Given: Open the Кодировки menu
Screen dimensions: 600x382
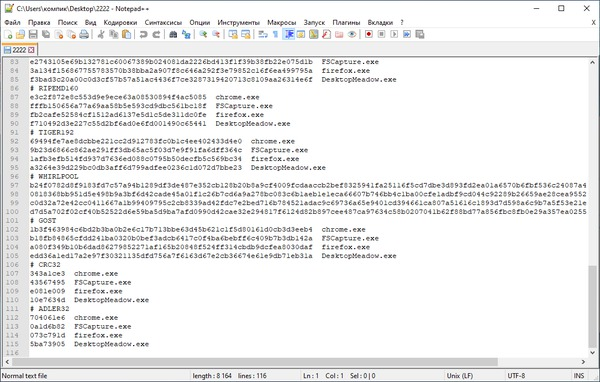Looking at the screenshot, I should coord(120,23).
